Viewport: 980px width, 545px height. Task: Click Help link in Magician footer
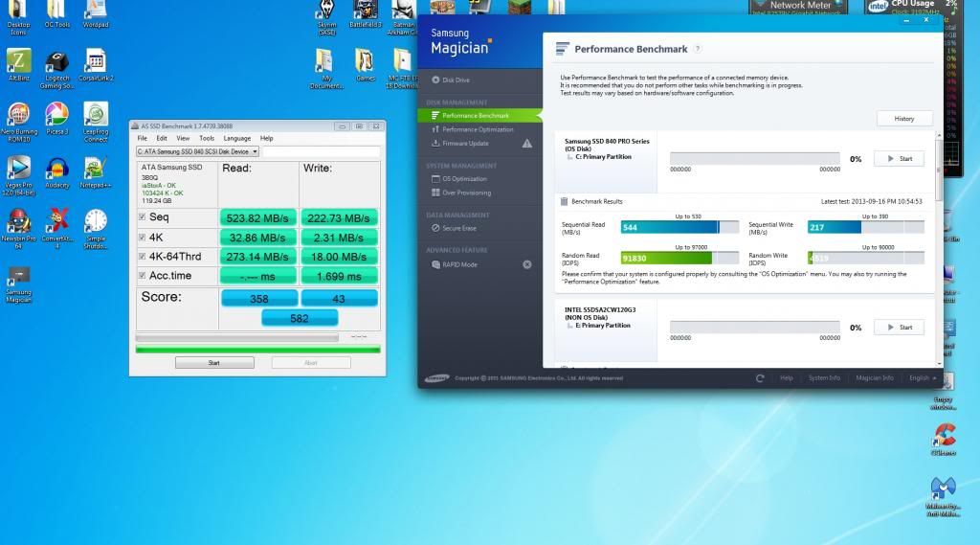pyautogui.click(x=787, y=378)
